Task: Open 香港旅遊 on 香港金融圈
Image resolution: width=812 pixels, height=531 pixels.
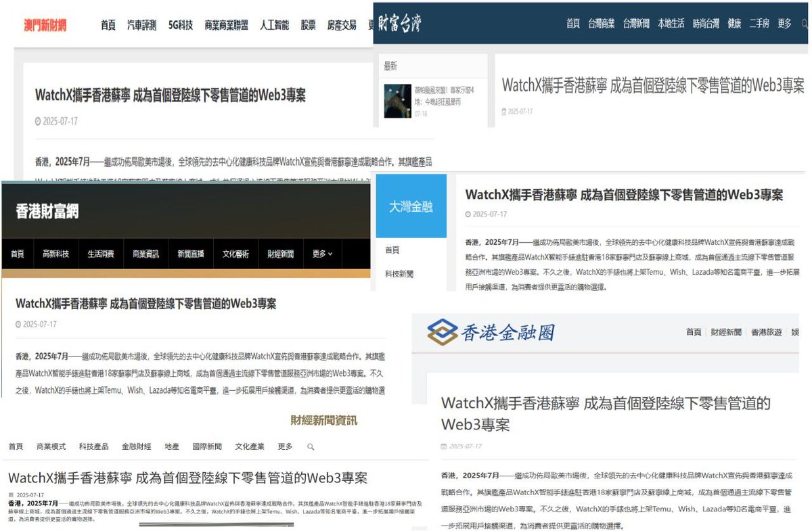Action: pyautogui.click(x=766, y=332)
